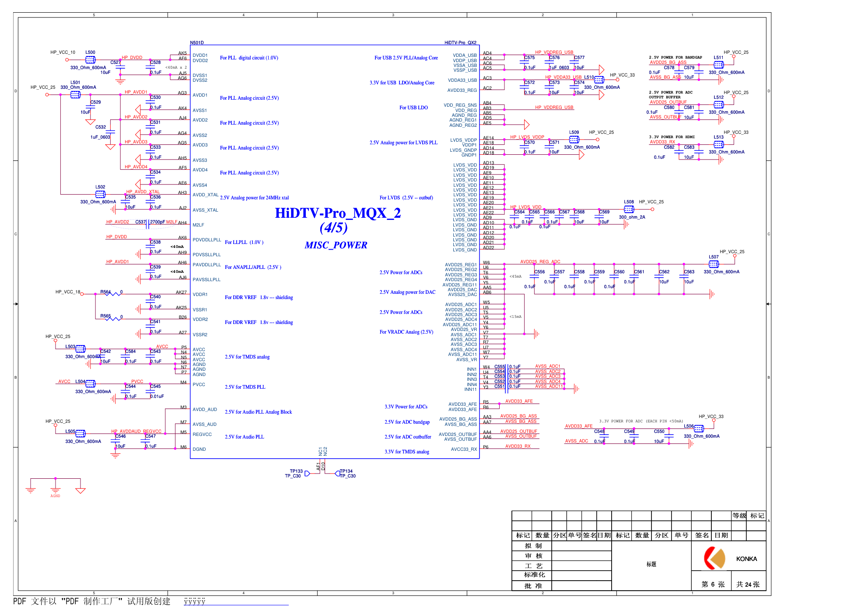
Task: Click the KONKA logo in title block
Action: (x=714, y=558)
